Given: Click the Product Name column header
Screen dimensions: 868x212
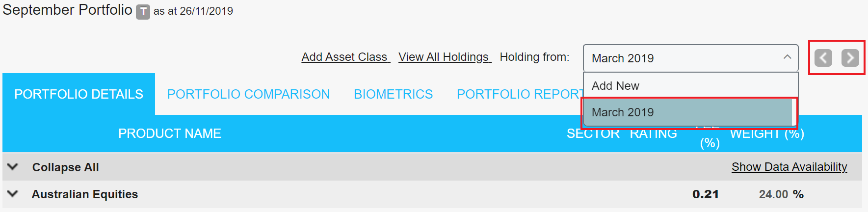Looking at the screenshot, I should coord(170,133).
